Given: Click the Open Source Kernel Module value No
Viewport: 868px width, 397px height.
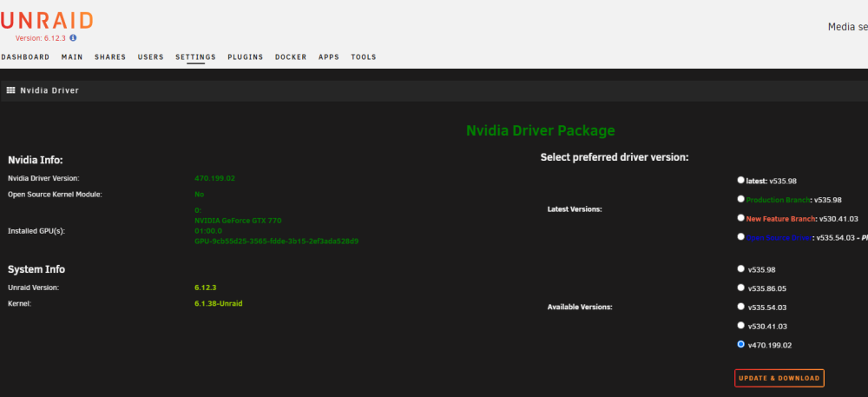Looking at the screenshot, I should tap(200, 195).
